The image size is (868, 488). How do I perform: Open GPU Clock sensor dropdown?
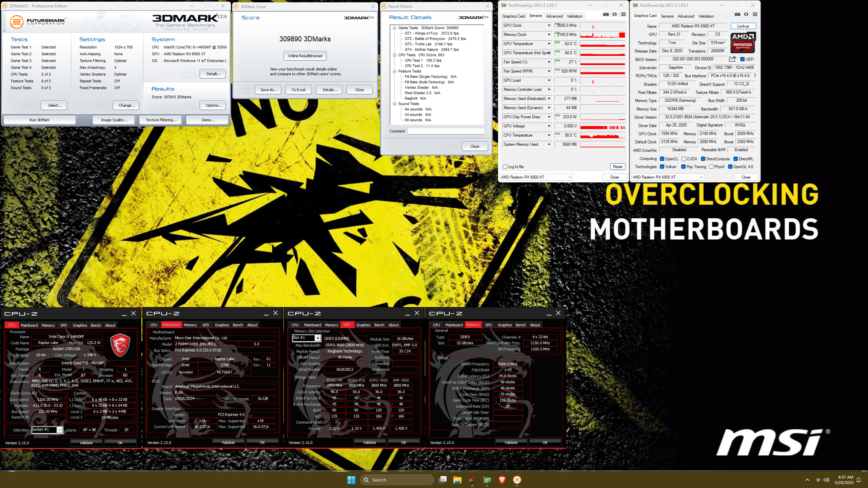549,25
